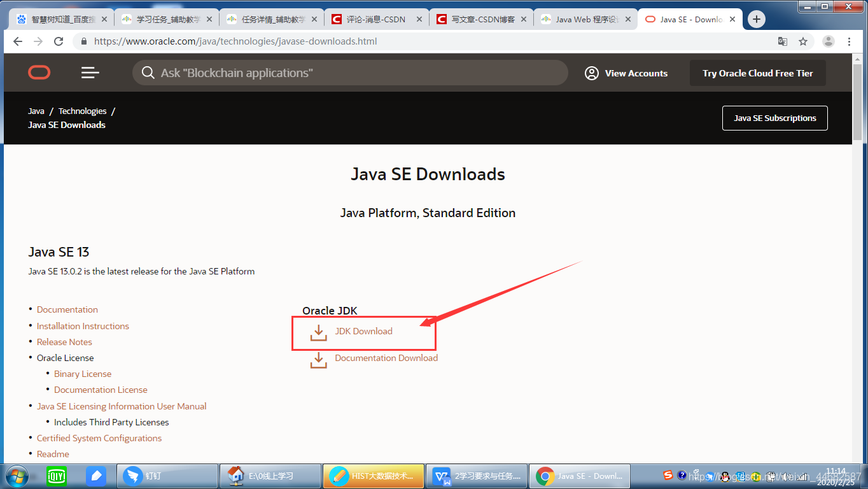Close the 评论-消息-CSDN tab
The image size is (868, 489).
419,19
